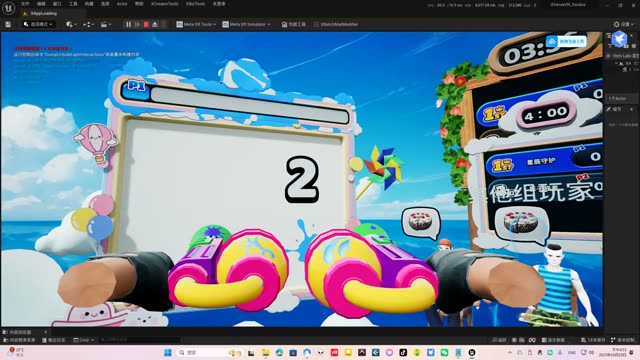
Task: Click the unsaved items status indicator
Action: point(593,340)
